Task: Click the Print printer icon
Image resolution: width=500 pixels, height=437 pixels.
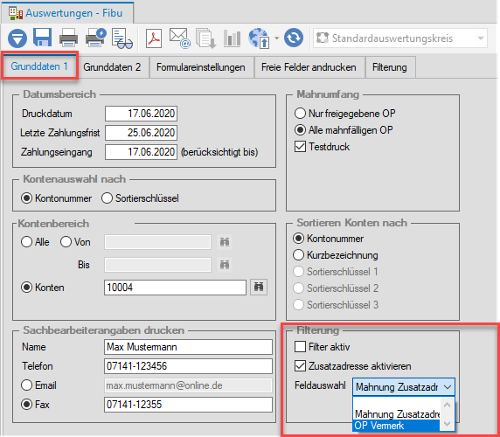Action: pyautogui.click(x=68, y=38)
